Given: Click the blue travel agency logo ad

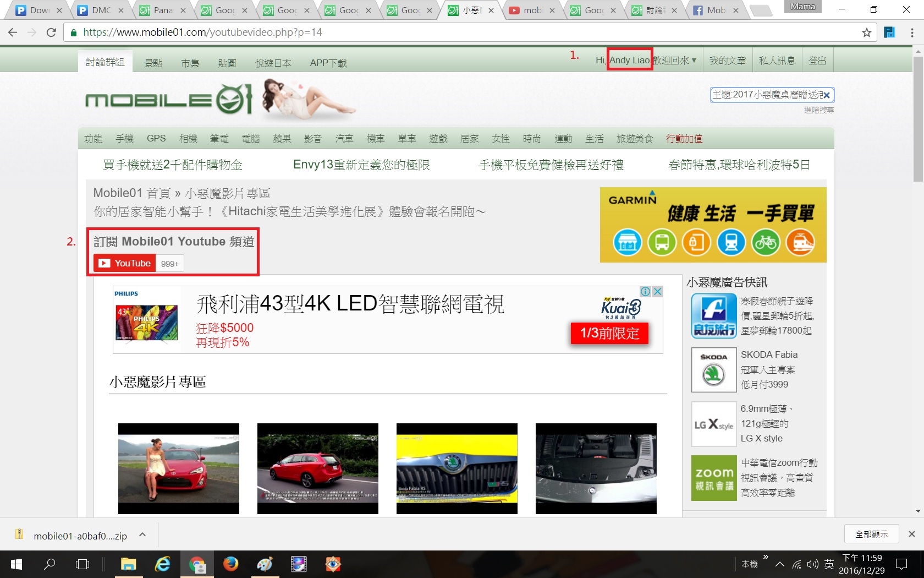Looking at the screenshot, I should pyautogui.click(x=713, y=316).
